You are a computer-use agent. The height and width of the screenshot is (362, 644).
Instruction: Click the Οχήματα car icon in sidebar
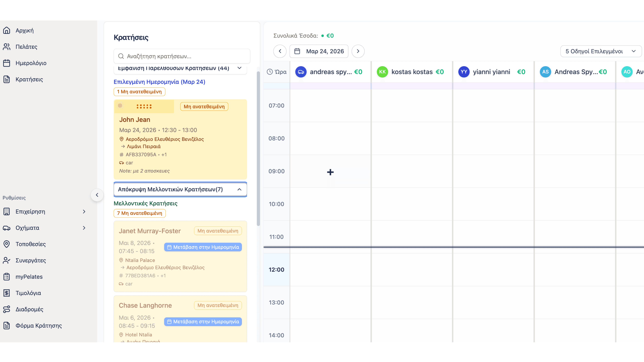[7, 228]
